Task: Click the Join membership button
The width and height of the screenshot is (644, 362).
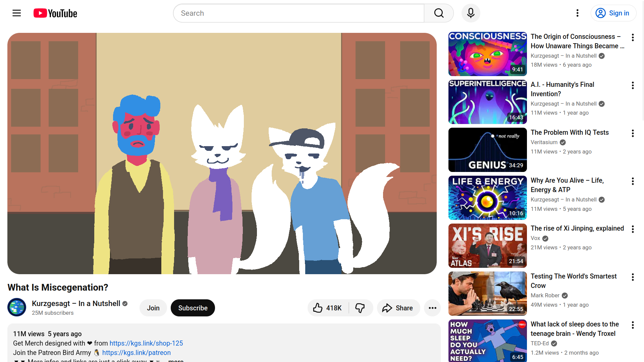Action: click(x=153, y=308)
